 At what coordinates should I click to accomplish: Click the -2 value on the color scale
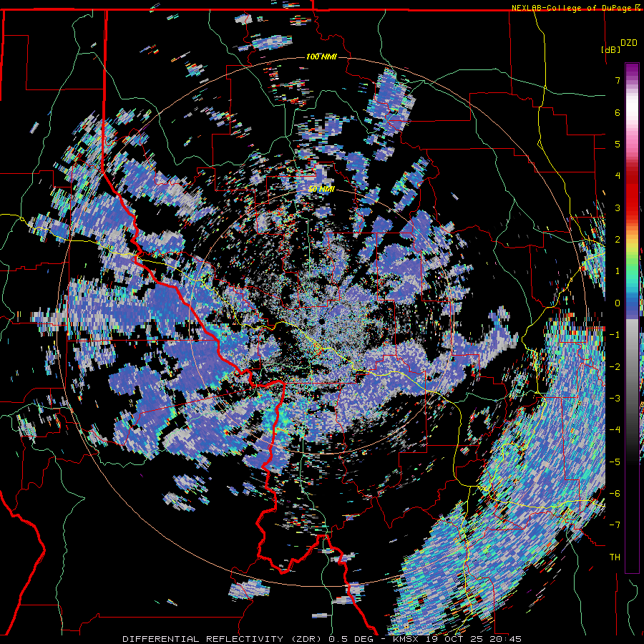(615, 367)
